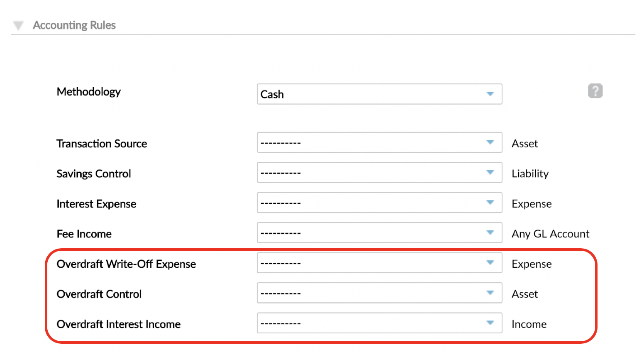Click the Savings Control label
This screenshot has height=362, width=644.
click(x=94, y=174)
